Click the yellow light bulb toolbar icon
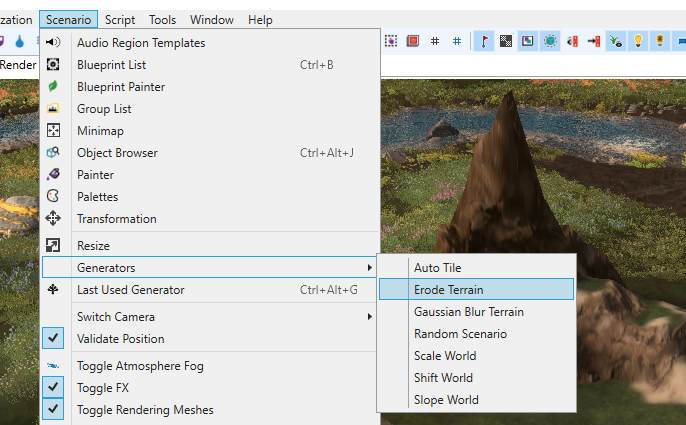The image size is (686, 425). click(638, 41)
